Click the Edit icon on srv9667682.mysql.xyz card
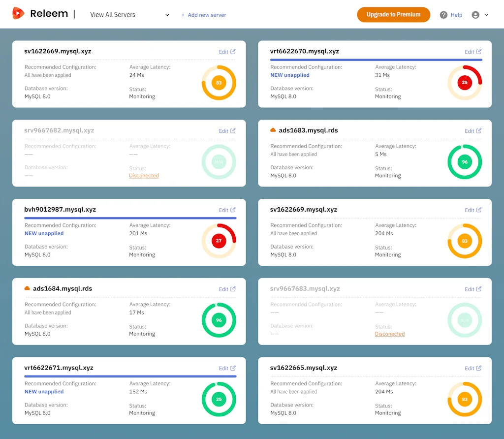Screen dimensions: 504x439 click(233, 131)
